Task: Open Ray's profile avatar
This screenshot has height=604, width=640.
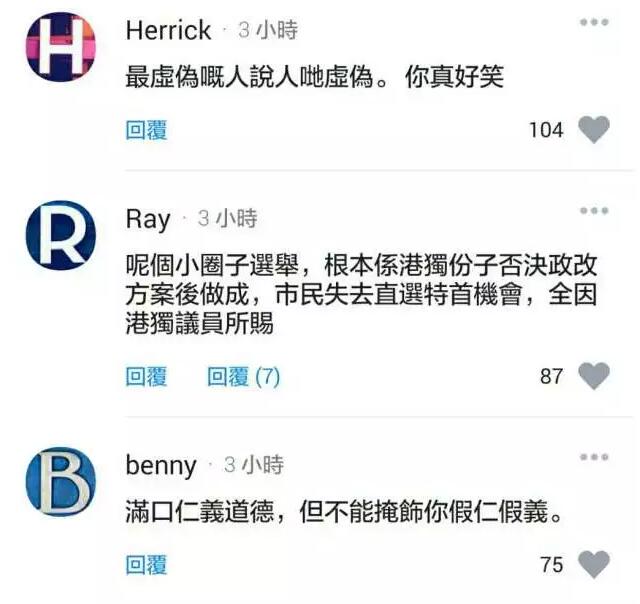Action: 61,235
